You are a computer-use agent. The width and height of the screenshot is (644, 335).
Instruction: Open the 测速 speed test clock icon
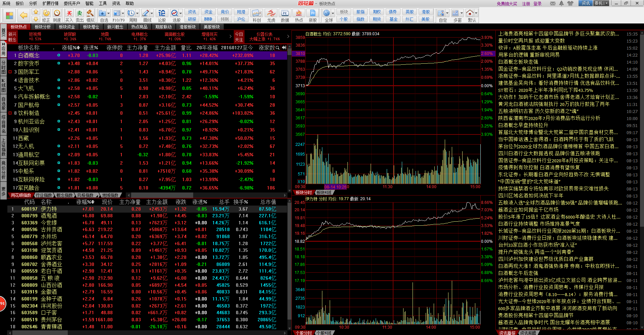(57, 16)
